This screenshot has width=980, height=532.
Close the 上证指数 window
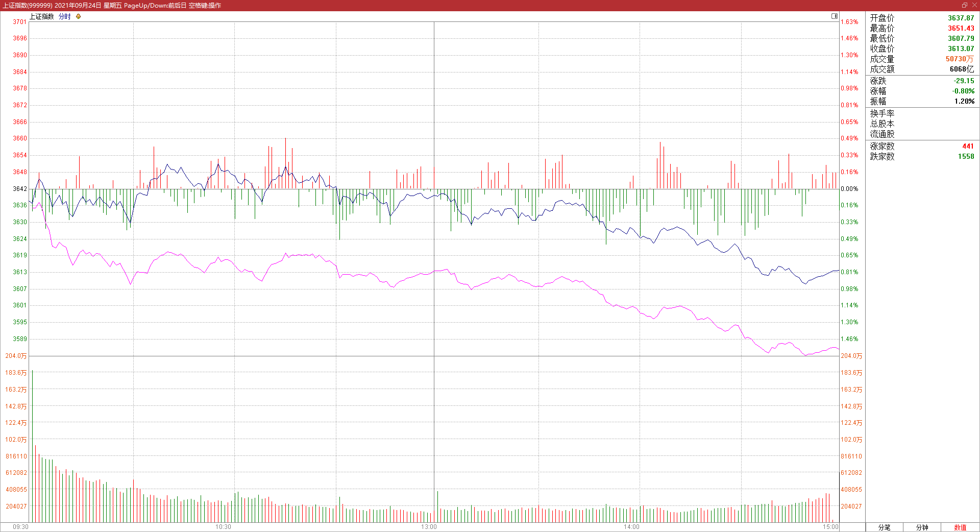(x=974, y=5)
